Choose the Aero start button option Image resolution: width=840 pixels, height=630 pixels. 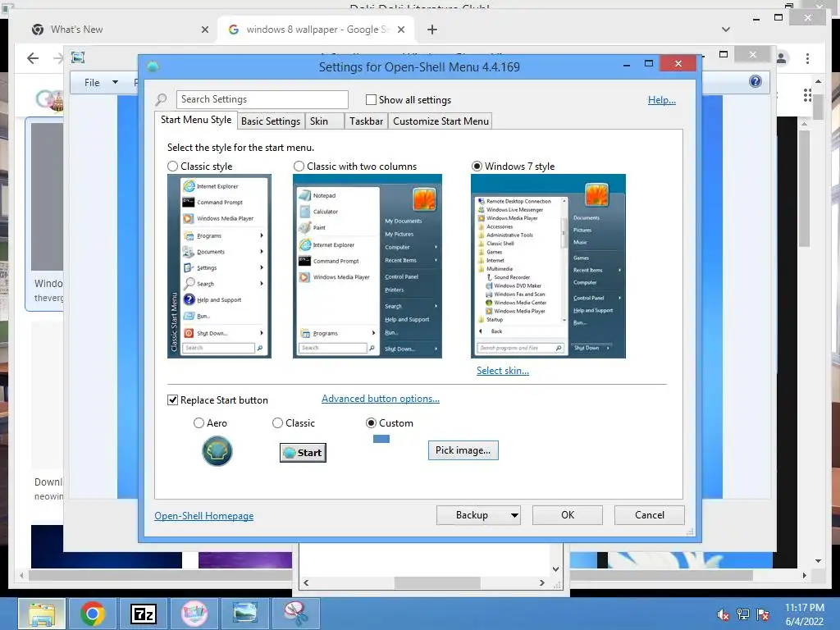199,423
